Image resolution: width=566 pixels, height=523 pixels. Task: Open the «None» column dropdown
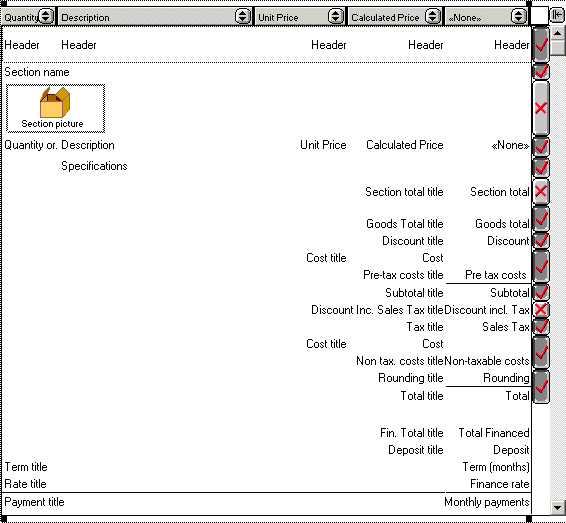point(518,16)
